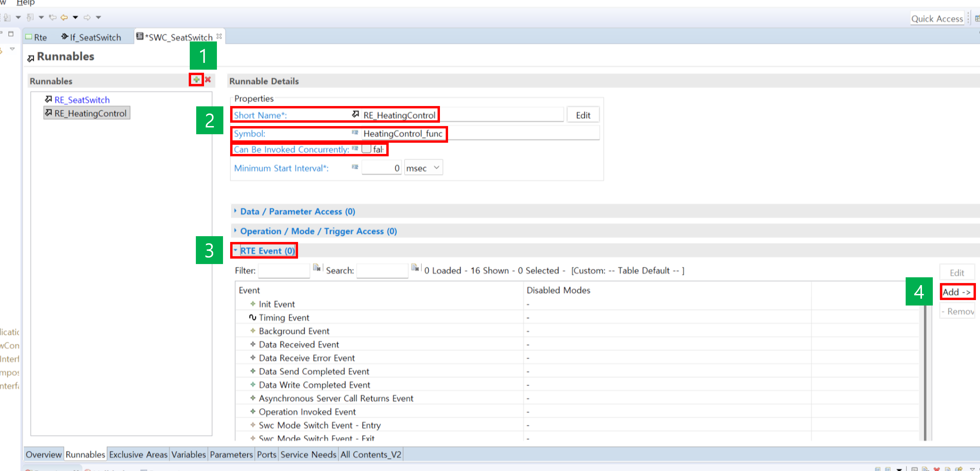Click the forward navigation arrow in toolbar
The height and width of the screenshot is (471, 980).
(x=87, y=17)
